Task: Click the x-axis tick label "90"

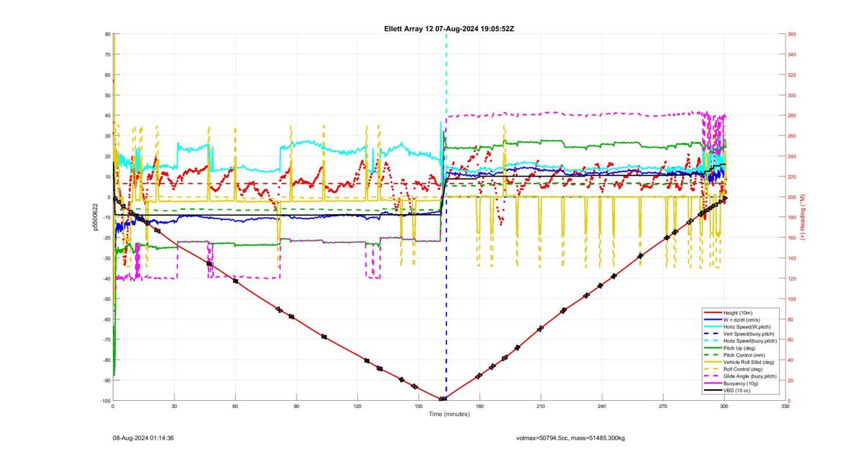Action: 296,407
